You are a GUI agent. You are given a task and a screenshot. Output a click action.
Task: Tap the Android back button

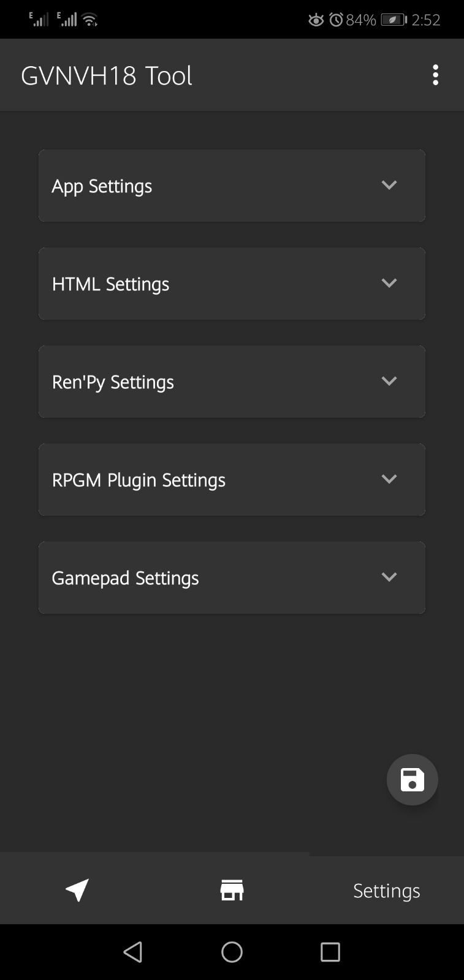point(133,952)
